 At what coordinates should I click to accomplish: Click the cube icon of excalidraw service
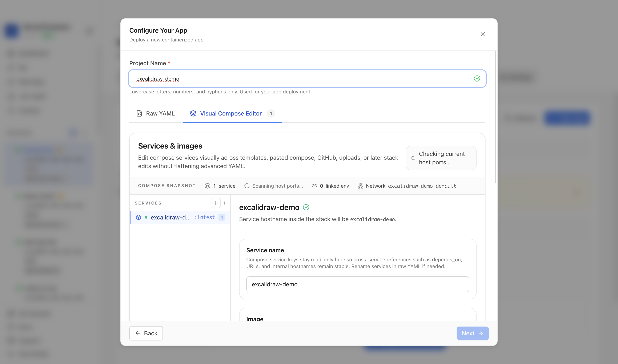pyautogui.click(x=138, y=217)
